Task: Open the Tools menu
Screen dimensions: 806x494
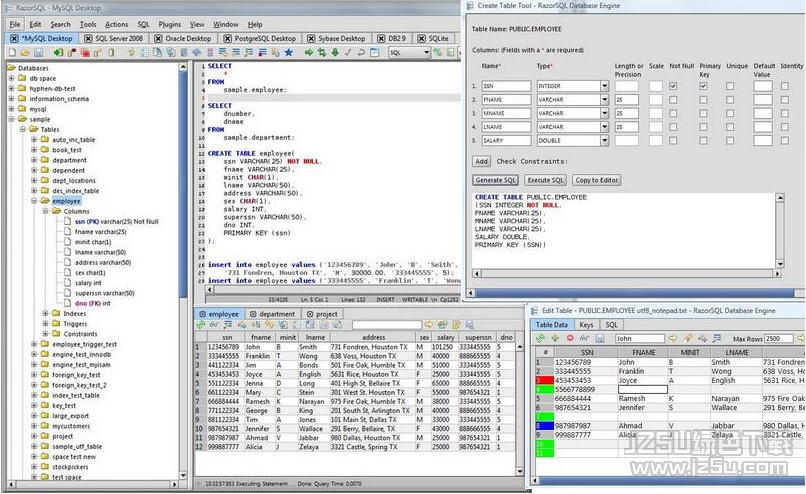Action: point(88,24)
